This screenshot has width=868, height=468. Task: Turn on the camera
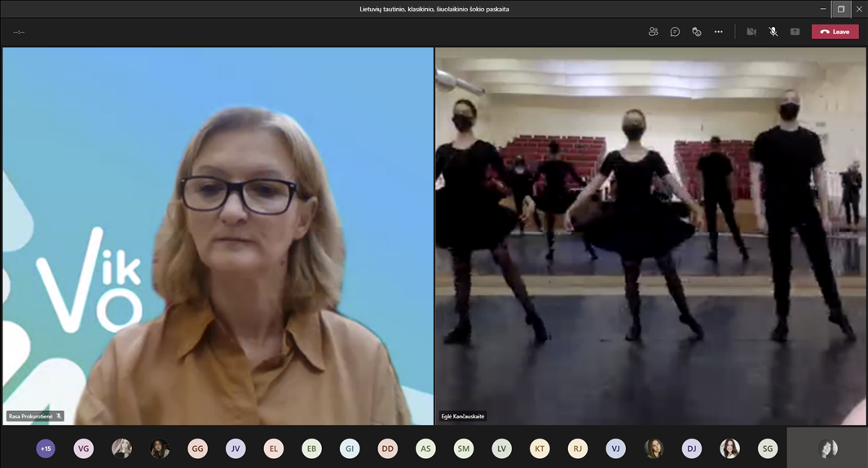(751, 32)
